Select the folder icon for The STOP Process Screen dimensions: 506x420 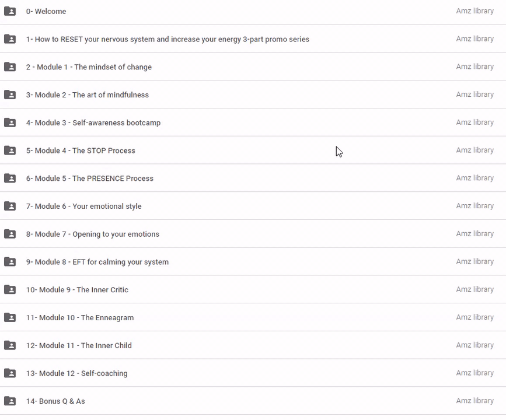click(x=10, y=150)
